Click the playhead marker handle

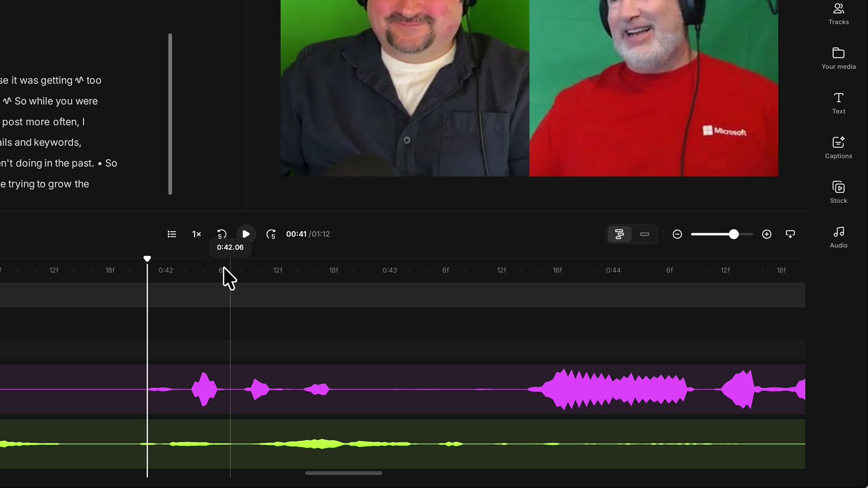(x=147, y=259)
